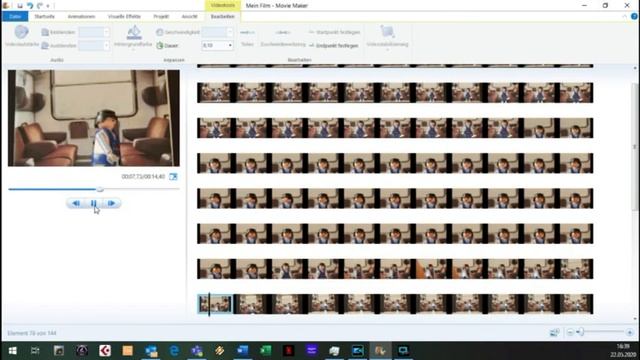Open the Zuschneidewerkzeug trim tool
640x360 pixels.
pyautogui.click(x=283, y=37)
